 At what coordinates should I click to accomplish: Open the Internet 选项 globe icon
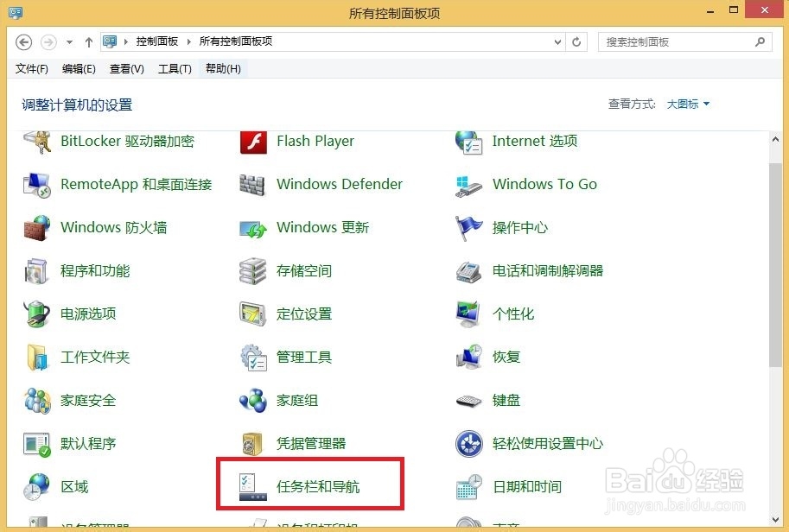tap(468, 142)
